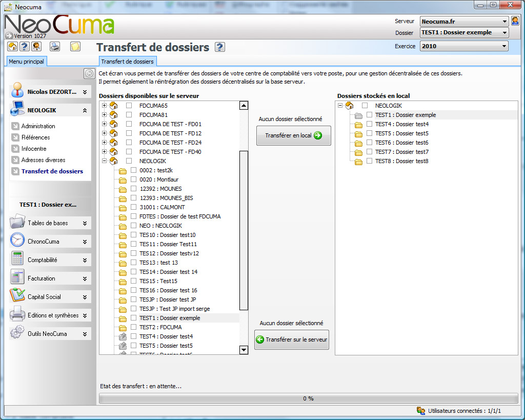525x420 pixels.
Task: Click the connected users icon in status bar
Action: click(x=421, y=410)
